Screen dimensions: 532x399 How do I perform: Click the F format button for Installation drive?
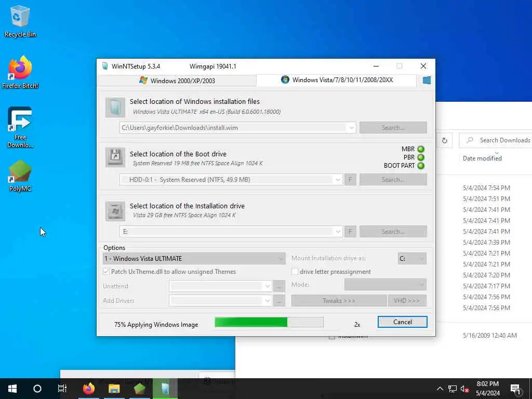350,231
